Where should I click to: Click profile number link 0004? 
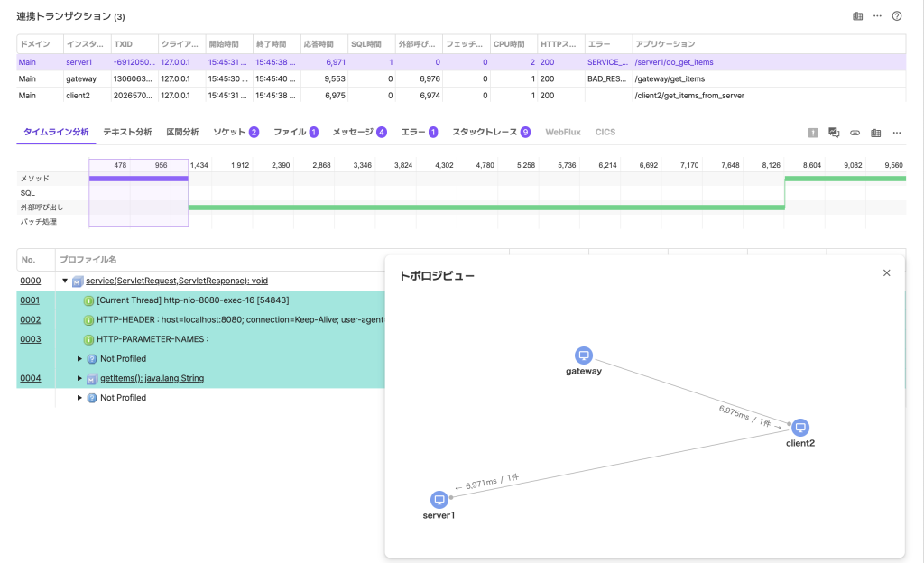[x=30, y=378]
